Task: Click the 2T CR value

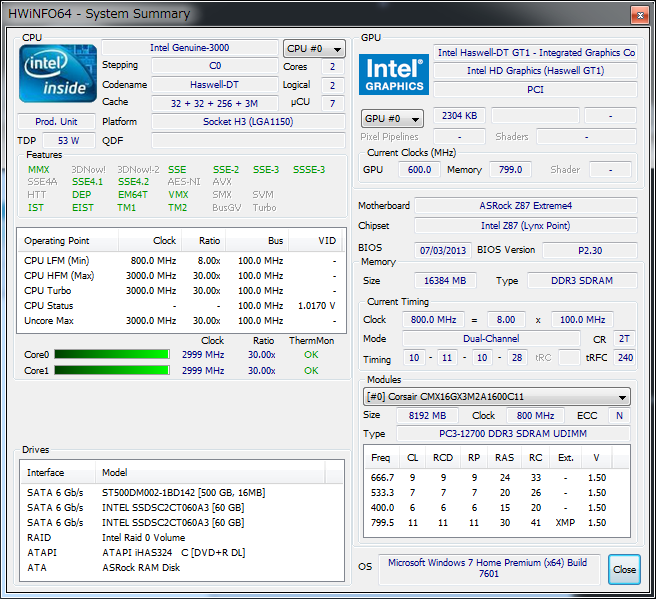Action: 624,339
